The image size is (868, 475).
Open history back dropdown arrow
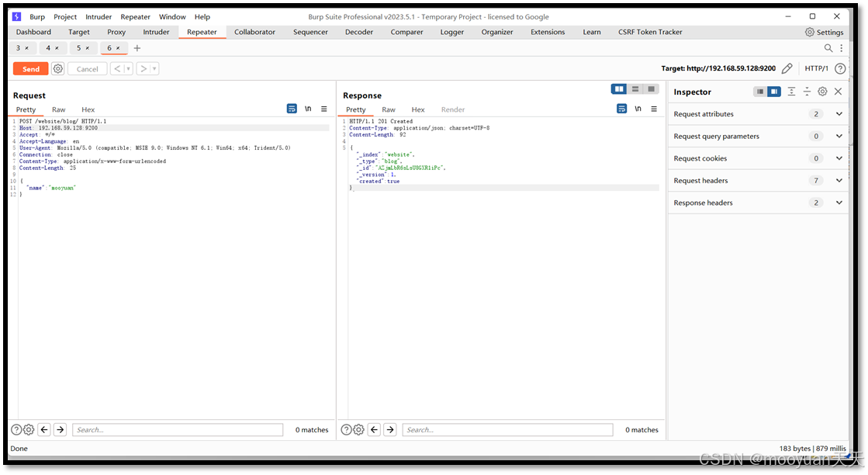[x=129, y=68]
